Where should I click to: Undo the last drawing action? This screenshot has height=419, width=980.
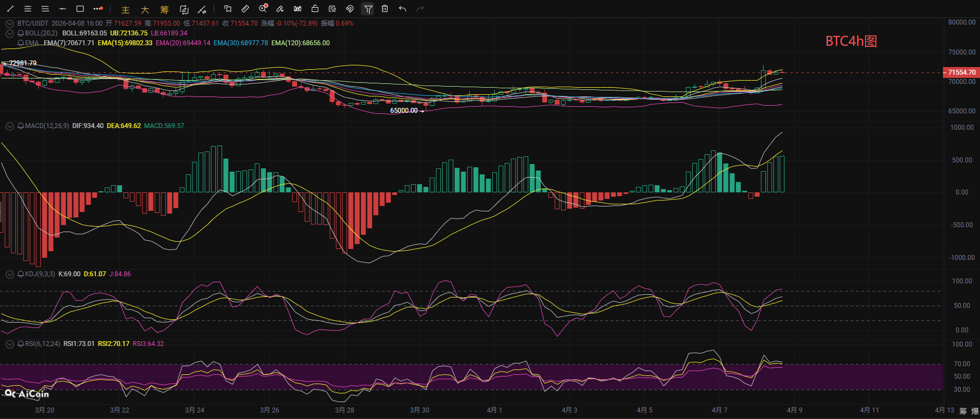tap(402, 9)
